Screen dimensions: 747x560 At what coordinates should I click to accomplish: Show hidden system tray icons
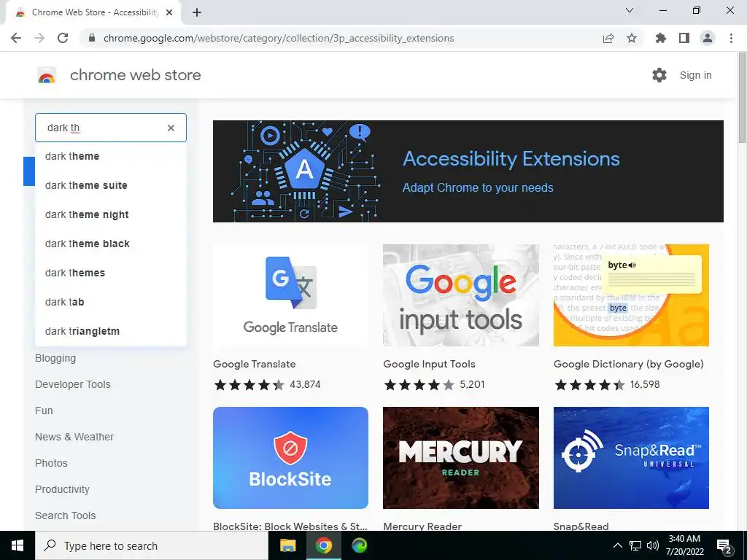pyautogui.click(x=617, y=545)
